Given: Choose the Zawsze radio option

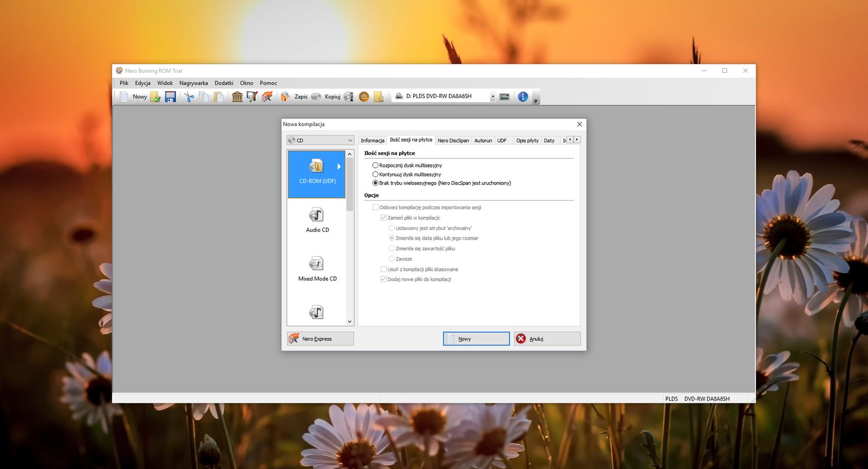Looking at the screenshot, I should 400,259.
